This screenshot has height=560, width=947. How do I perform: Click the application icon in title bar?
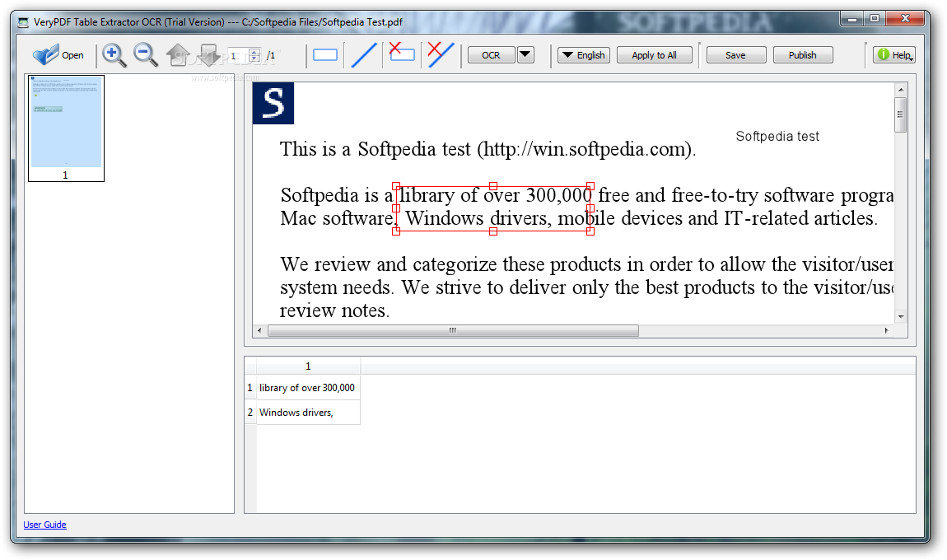23,22
